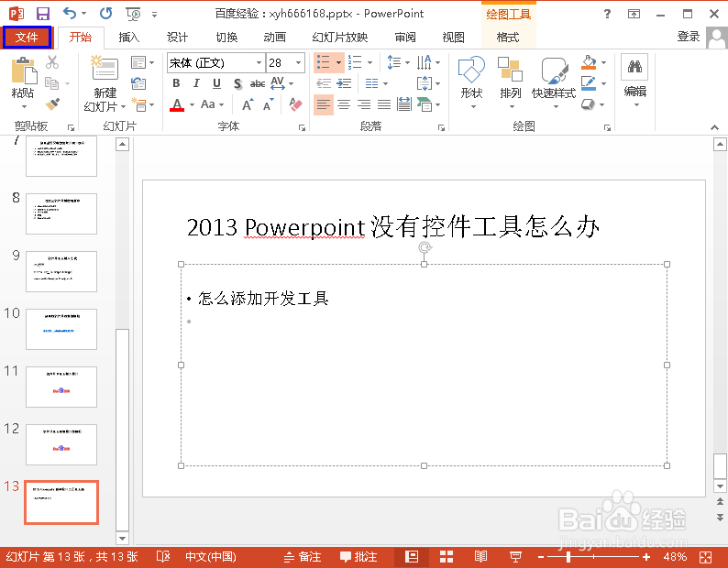Toggle Italic formatting

click(x=196, y=83)
